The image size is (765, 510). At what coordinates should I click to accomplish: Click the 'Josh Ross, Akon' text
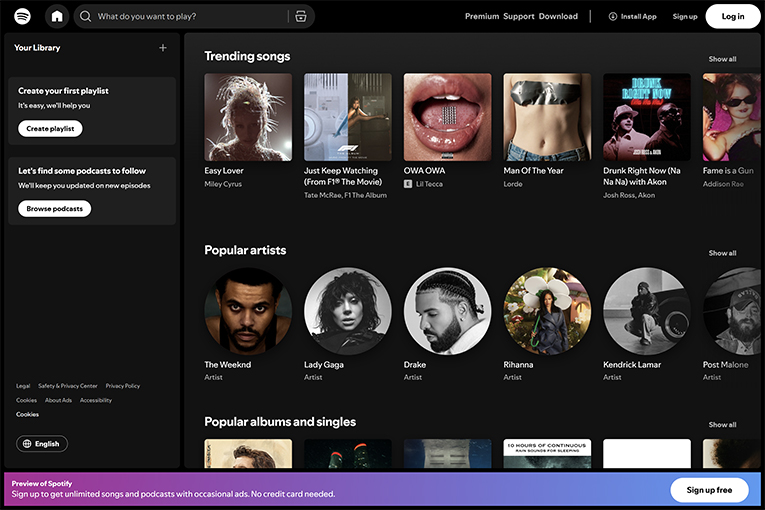coord(629,195)
